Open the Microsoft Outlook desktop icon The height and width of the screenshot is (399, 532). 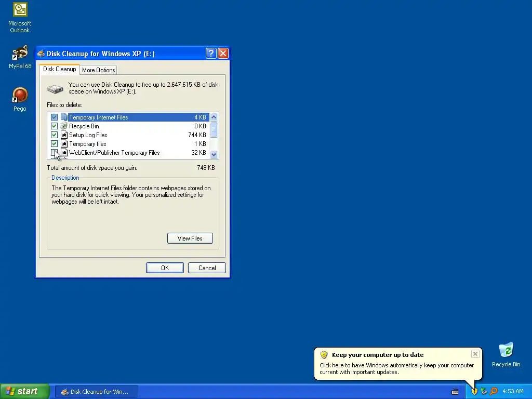20,18
